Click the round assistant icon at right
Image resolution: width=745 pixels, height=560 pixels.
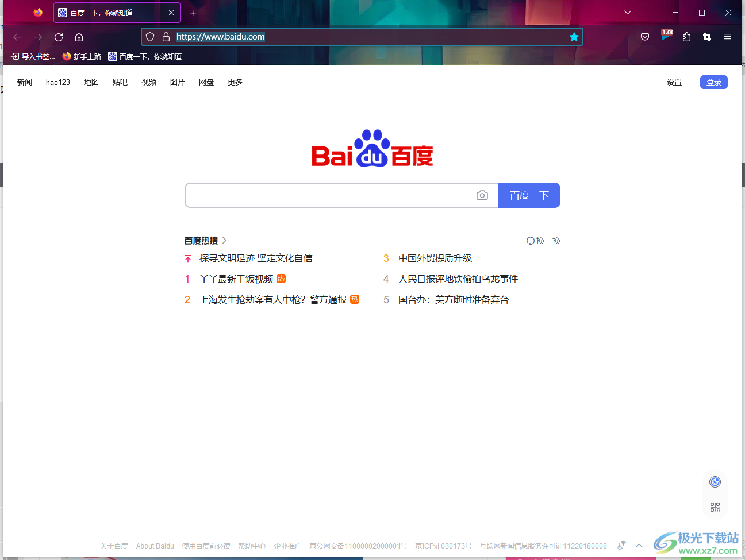tap(715, 482)
